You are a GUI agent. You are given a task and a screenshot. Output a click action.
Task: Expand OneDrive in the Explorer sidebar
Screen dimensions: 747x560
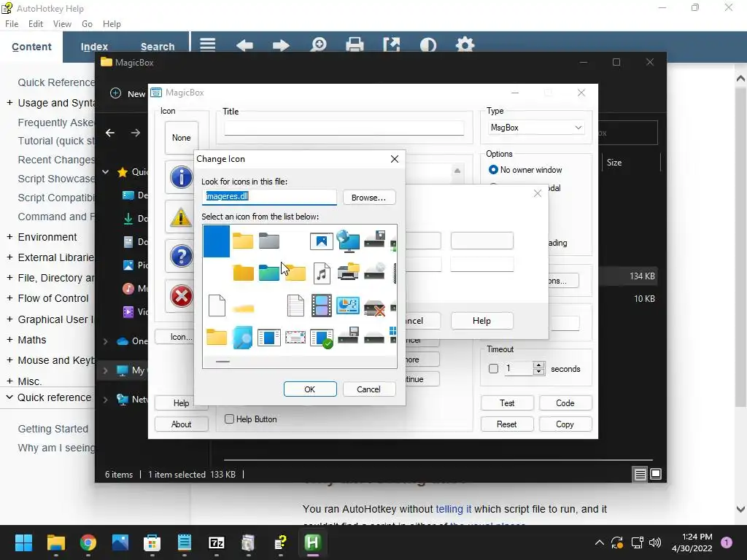[x=105, y=341]
